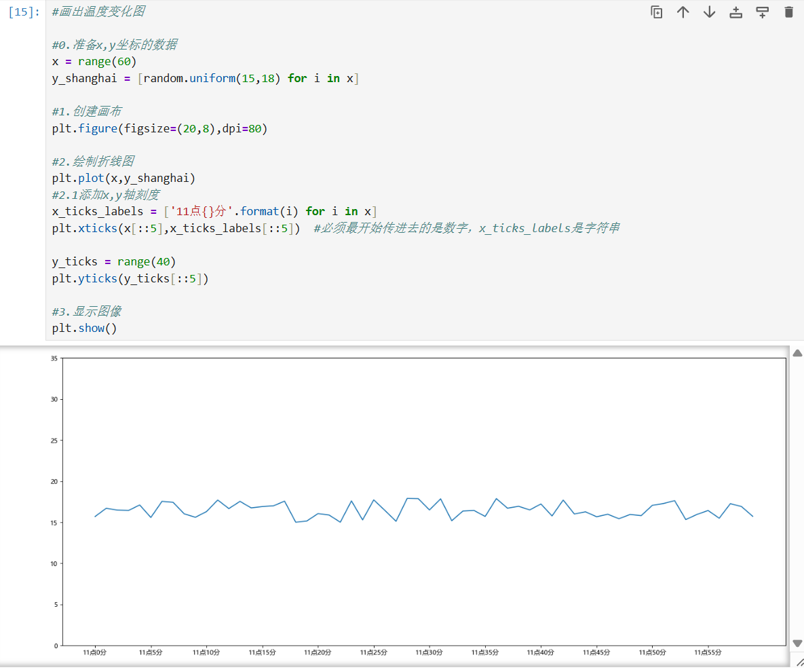Delete this cell with the trash icon
804x672 pixels.
coord(789,12)
